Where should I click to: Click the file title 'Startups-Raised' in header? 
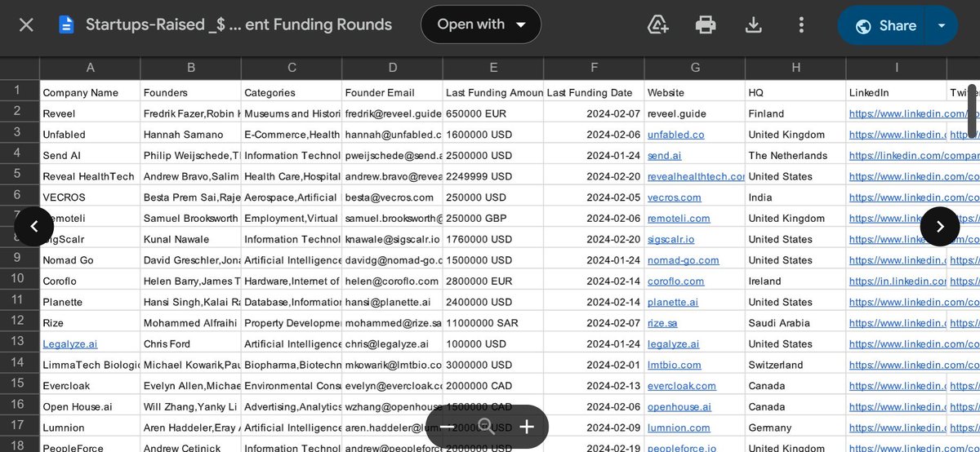click(238, 25)
